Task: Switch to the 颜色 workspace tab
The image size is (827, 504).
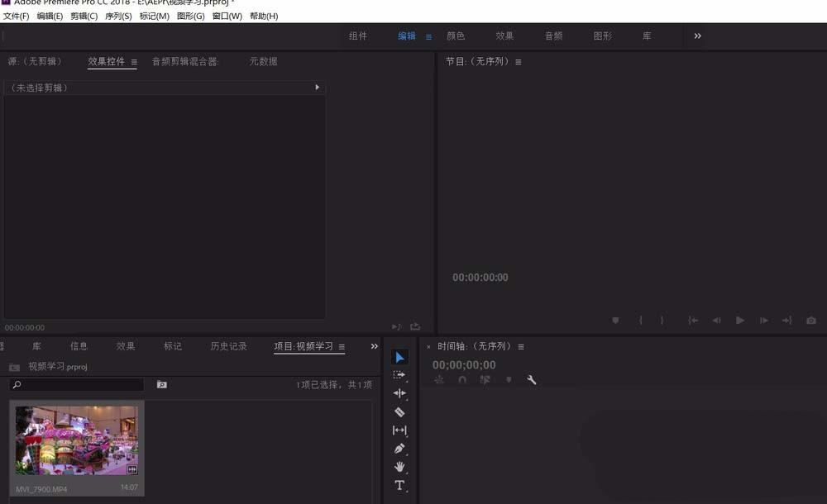Action: pos(456,36)
